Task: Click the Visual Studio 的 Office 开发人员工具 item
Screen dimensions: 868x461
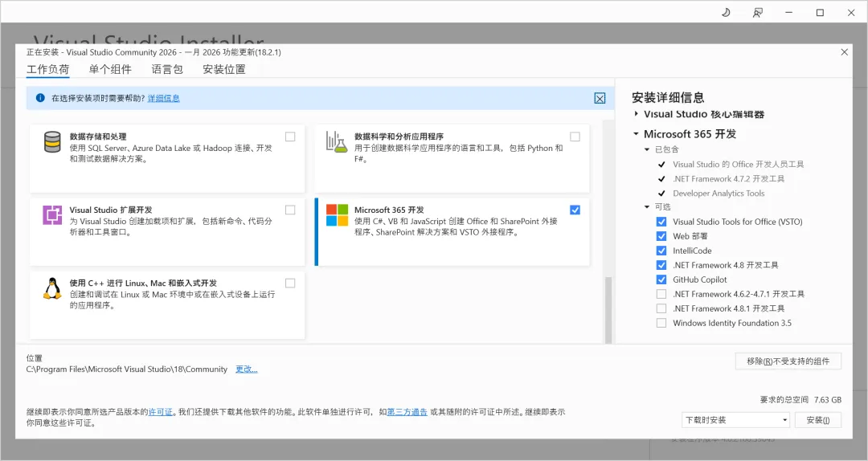Action: (x=739, y=165)
